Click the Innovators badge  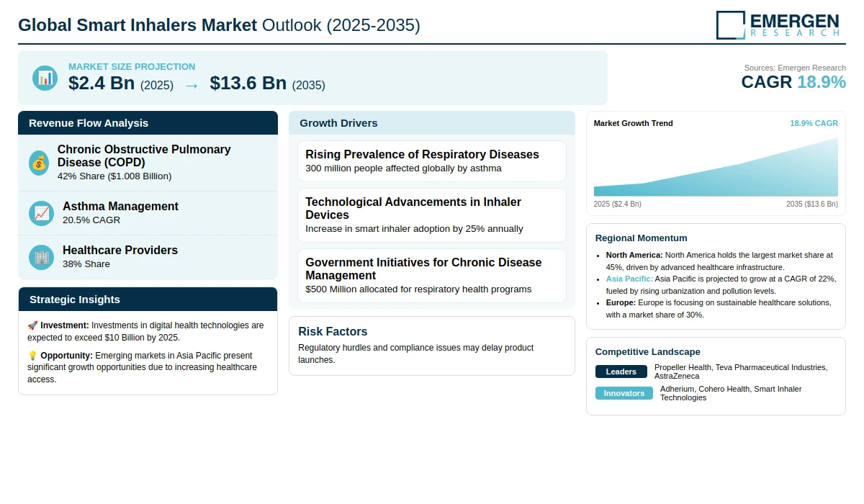coord(624,393)
